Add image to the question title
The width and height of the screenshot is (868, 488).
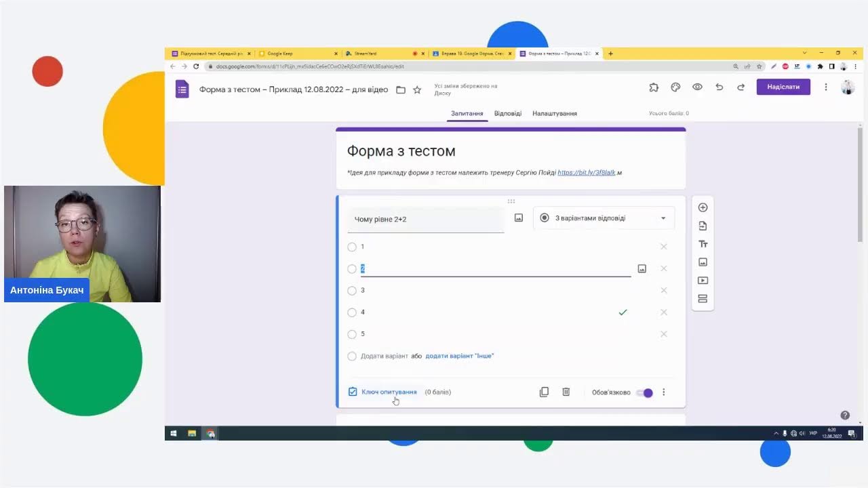[519, 218]
